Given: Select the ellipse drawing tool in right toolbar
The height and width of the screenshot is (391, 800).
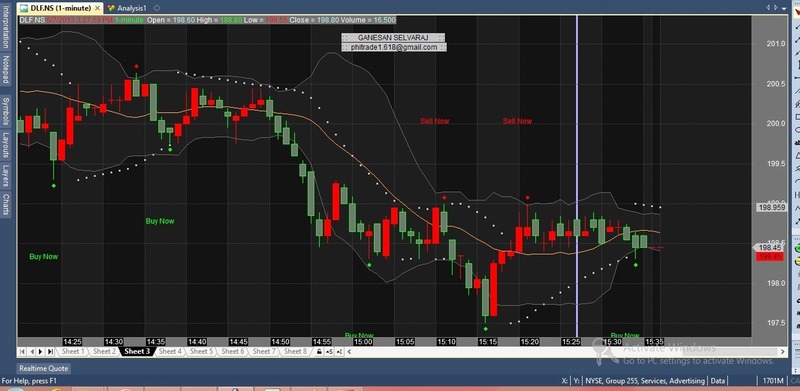Looking at the screenshot, I should tap(797, 130).
